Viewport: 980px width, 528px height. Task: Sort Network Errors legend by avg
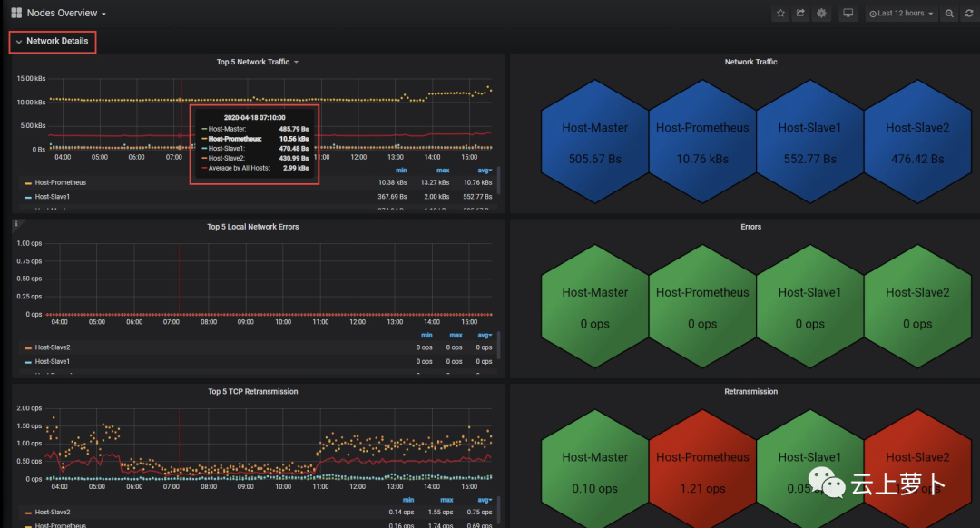pos(485,336)
